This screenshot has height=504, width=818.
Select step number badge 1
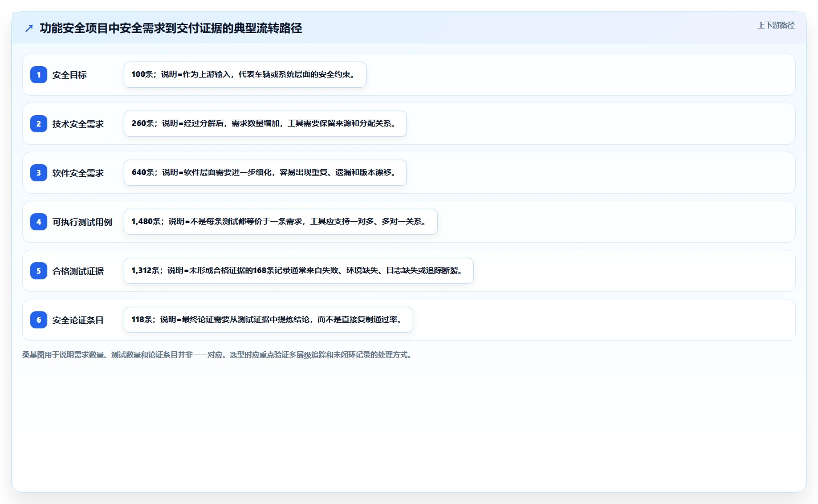pos(39,75)
